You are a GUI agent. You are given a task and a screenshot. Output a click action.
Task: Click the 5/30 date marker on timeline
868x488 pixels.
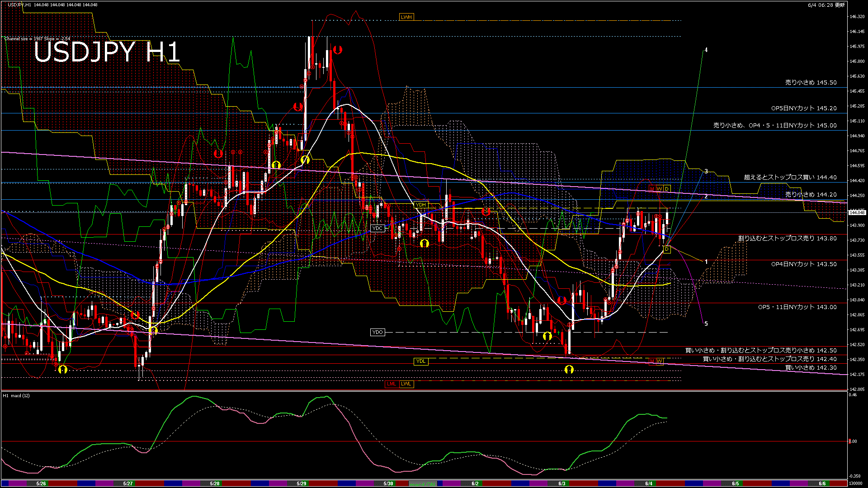click(388, 483)
